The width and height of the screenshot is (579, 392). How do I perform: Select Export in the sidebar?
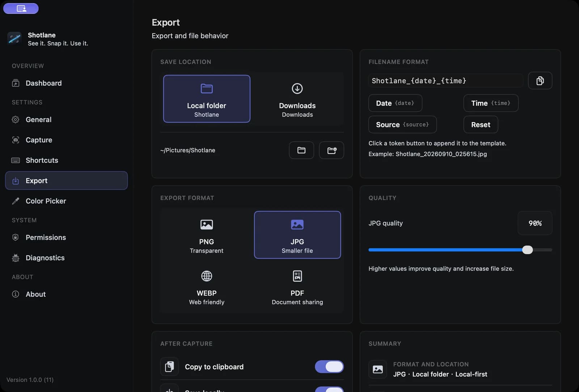67,180
